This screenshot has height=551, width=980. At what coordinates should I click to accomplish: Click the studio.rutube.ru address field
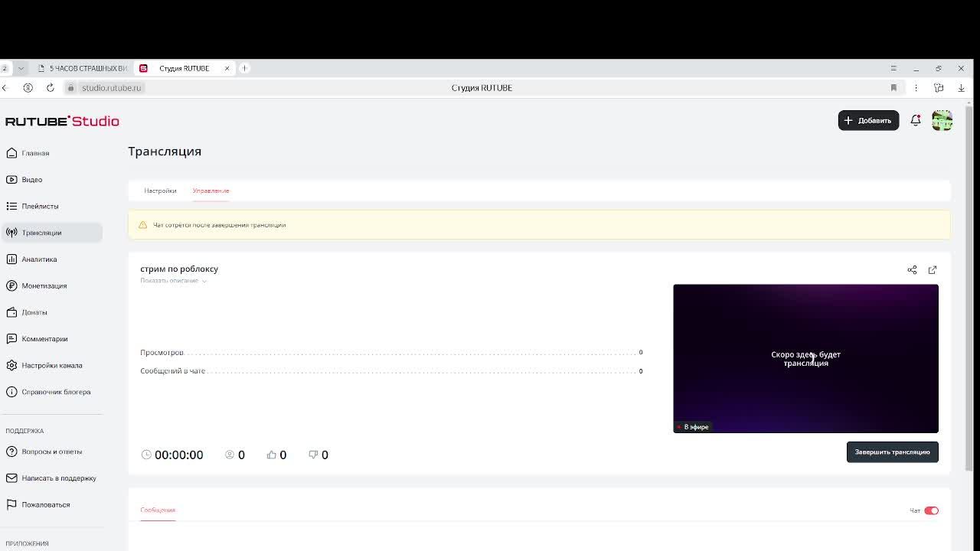(x=112, y=88)
